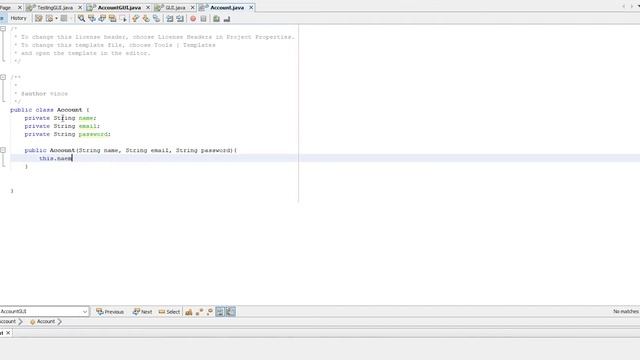
Task: Click the Find Selection magnifier icon
Action: [81, 18]
